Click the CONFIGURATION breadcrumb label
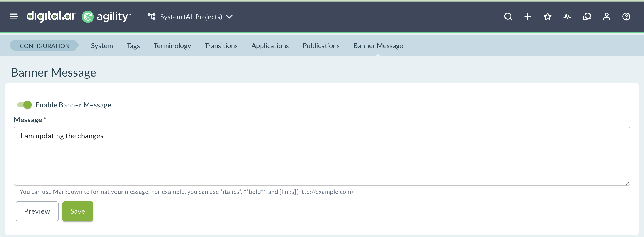The image size is (644, 237). [44, 46]
